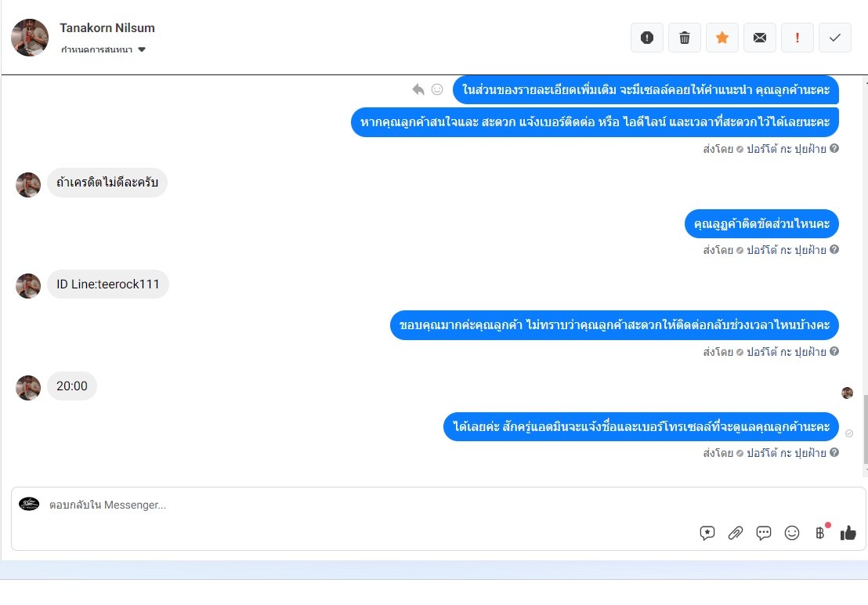Viewport: 868px width, 605px height.
Task: React to message with smiley icon
Action: (x=437, y=89)
